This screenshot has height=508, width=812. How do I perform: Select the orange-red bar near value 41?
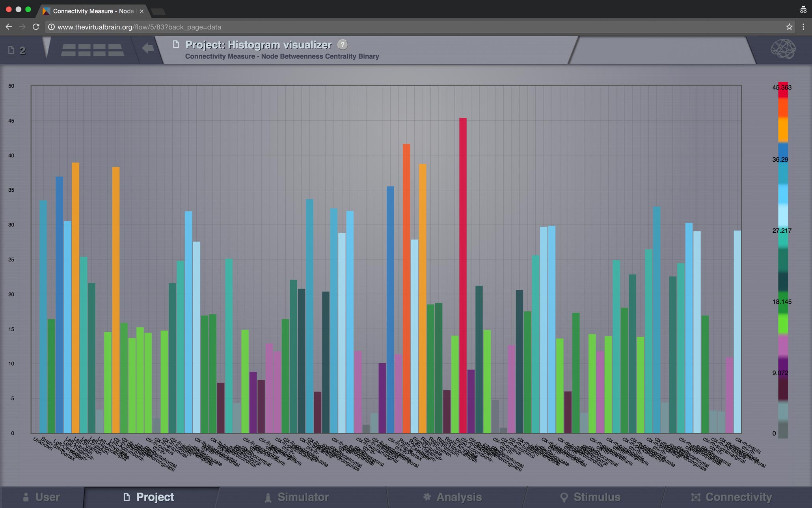pyautogui.click(x=406, y=288)
